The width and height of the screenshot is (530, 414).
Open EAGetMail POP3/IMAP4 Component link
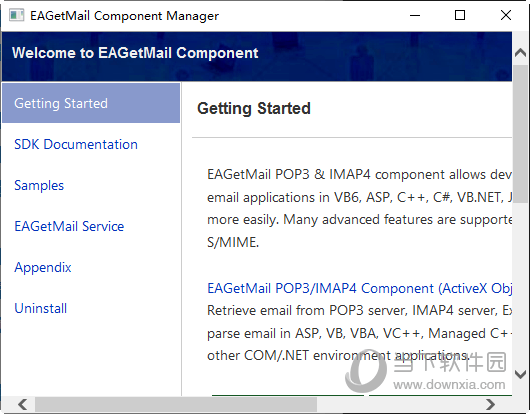[x=360, y=288]
